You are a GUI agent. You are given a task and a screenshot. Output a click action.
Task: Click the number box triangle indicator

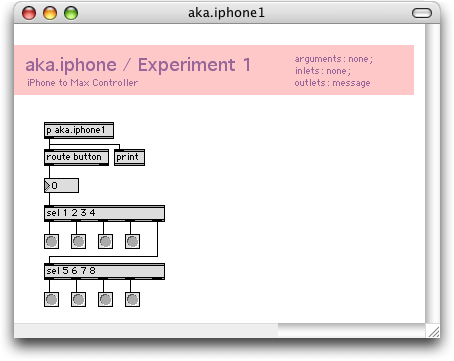pyautogui.click(x=48, y=186)
